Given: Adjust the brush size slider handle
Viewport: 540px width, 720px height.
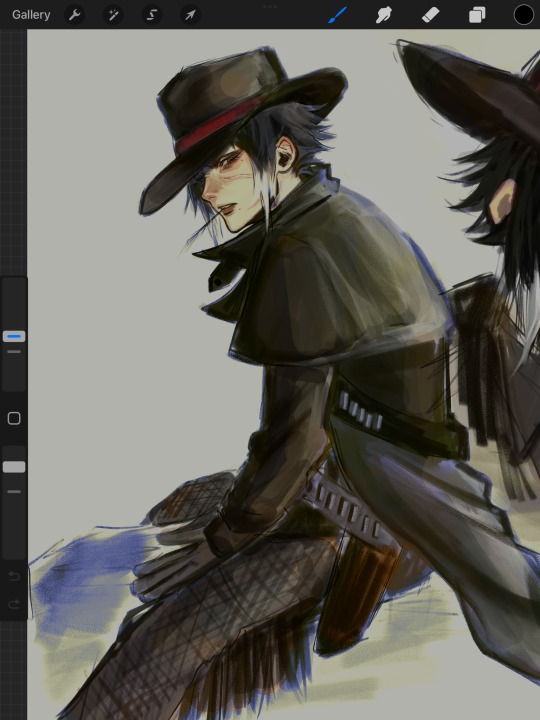Looking at the screenshot, I should 14,336.
